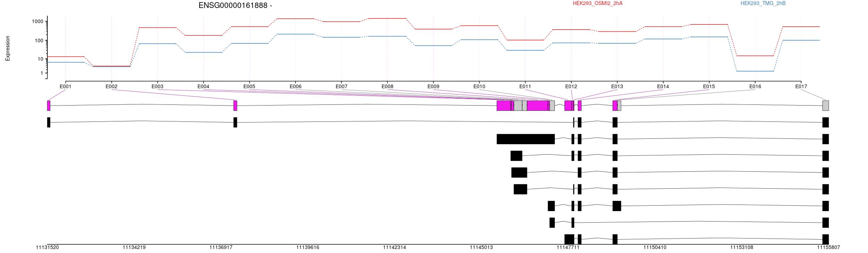Click genomic coordinate 11131520
The image size is (868, 253).
(x=47, y=248)
